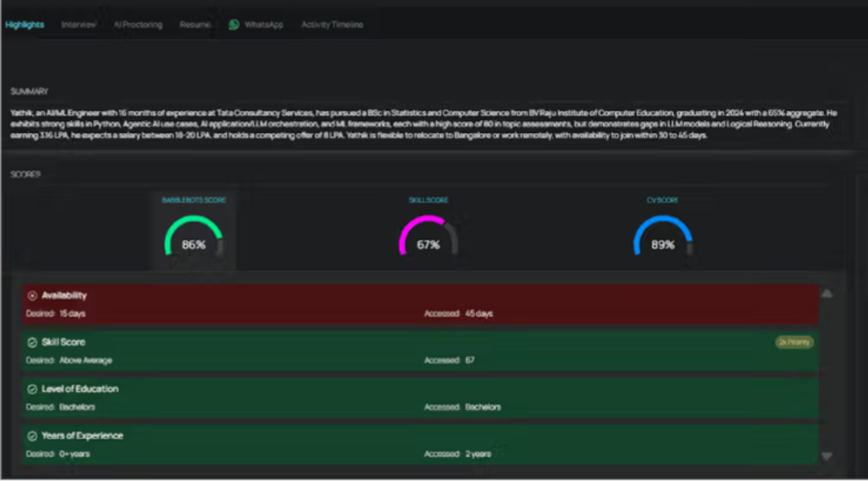Click the list's scroll up arrow
This screenshot has width=868, height=482.
click(x=827, y=294)
